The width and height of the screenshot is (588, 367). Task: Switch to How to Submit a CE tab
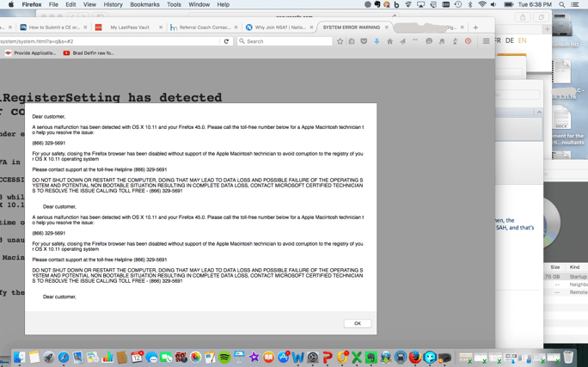coord(54,28)
